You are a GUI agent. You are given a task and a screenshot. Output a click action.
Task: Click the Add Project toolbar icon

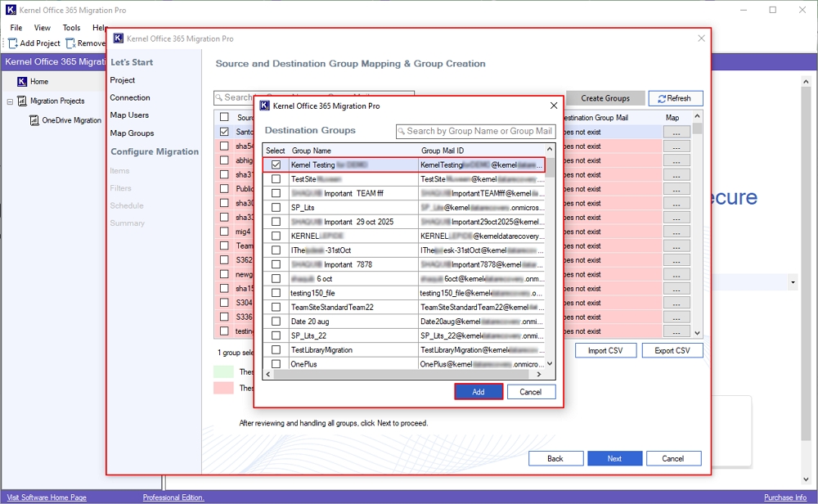[14, 43]
